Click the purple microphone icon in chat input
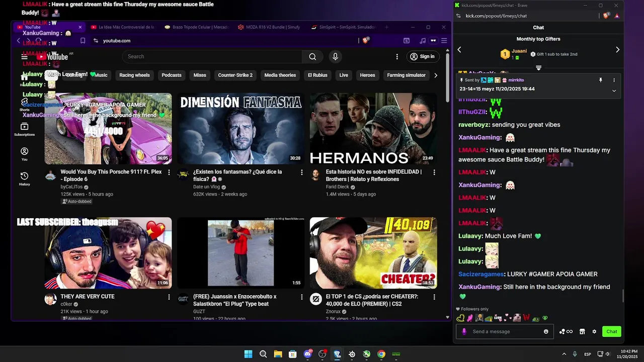The image size is (644, 362). tap(464, 331)
